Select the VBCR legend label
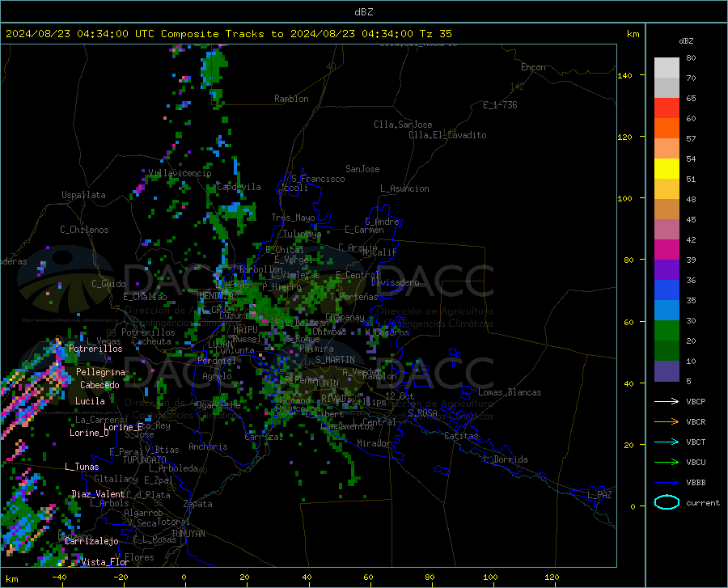Viewport: 728px width, 588px height. [696, 422]
